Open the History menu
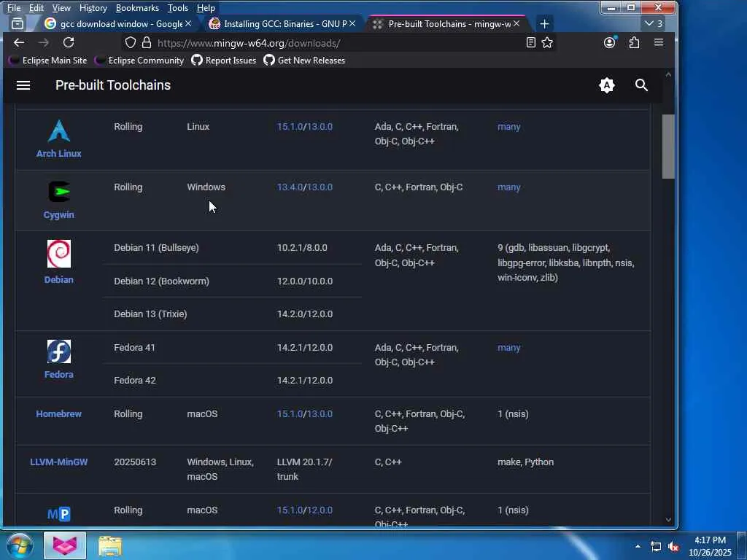The image size is (747, 560). pos(93,8)
